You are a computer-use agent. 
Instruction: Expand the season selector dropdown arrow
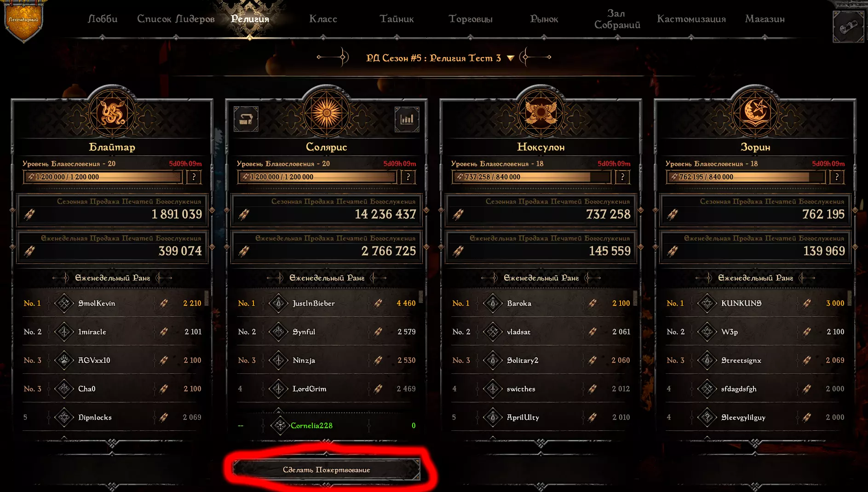(x=510, y=58)
